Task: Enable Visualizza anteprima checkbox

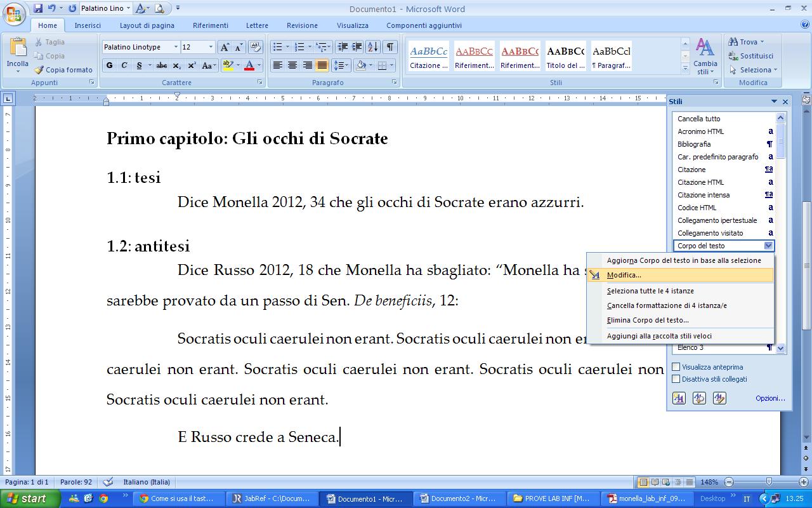Action: click(x=676, y=367)
